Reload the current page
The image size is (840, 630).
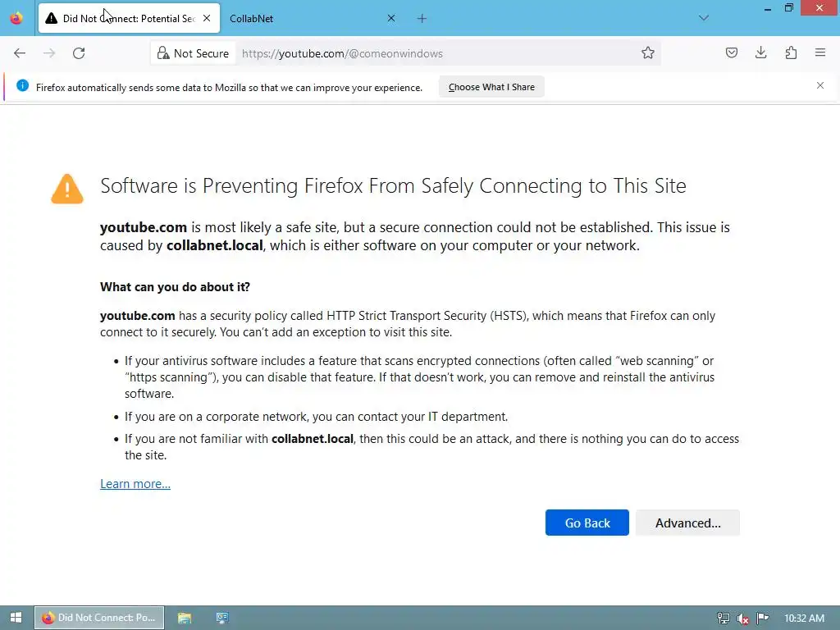click(79, 53)
